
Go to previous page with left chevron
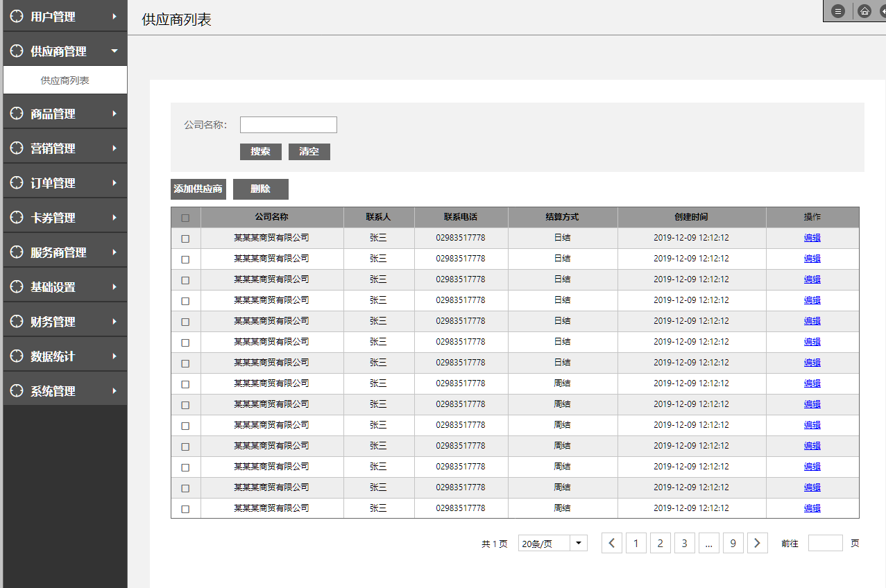click(x=611, y=544)
